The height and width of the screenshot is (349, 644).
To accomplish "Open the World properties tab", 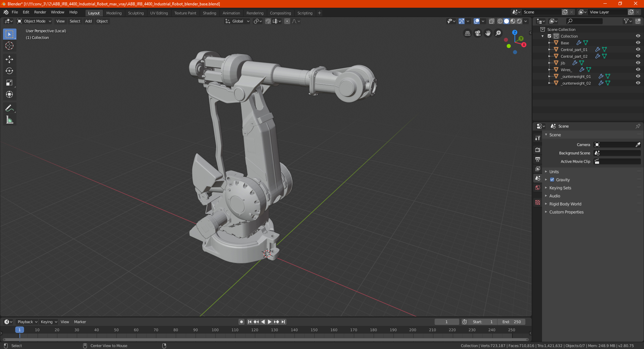I will 538,188.
